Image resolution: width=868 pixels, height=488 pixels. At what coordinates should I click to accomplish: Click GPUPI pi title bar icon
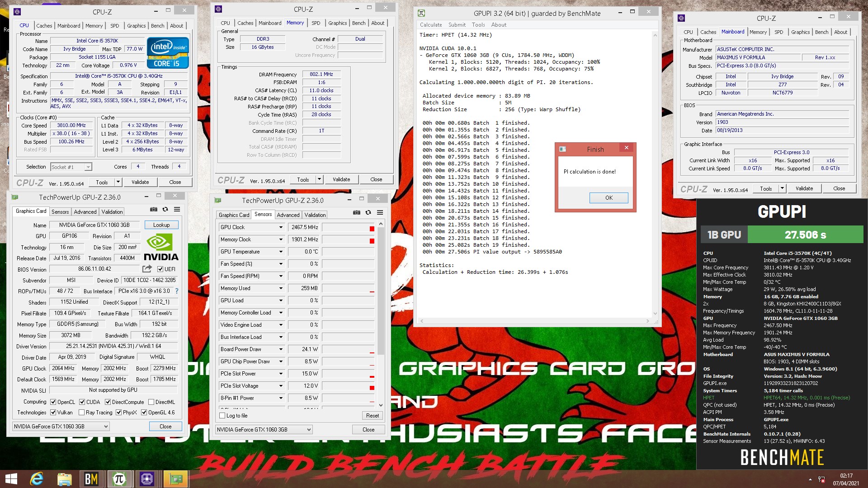coord(421,14)
